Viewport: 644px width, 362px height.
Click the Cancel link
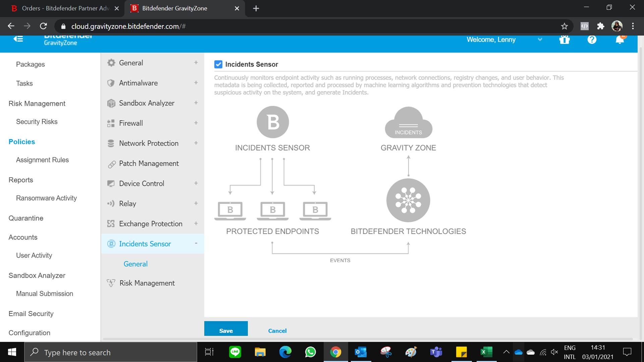click(x=277, y=331)
